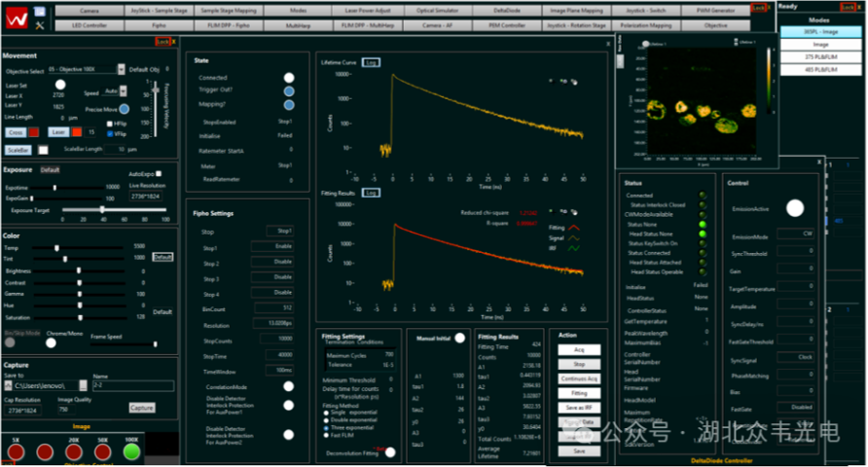Click the Lifetime 1 marker above image map

coord(645,44)
